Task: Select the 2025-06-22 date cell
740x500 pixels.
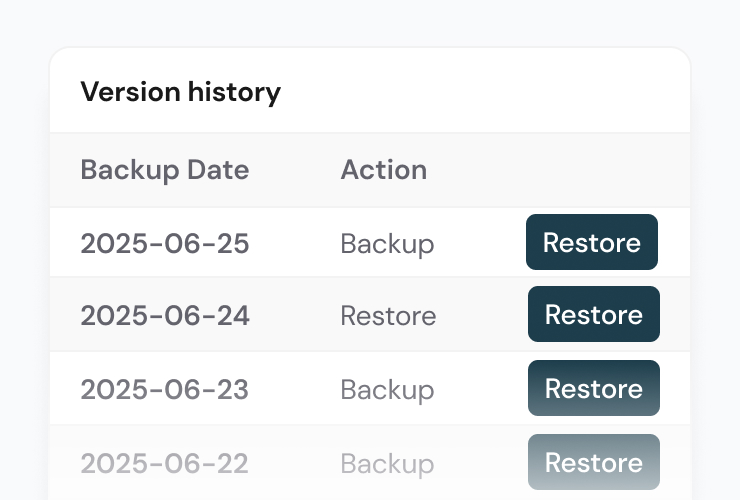Action: [164, 463]
